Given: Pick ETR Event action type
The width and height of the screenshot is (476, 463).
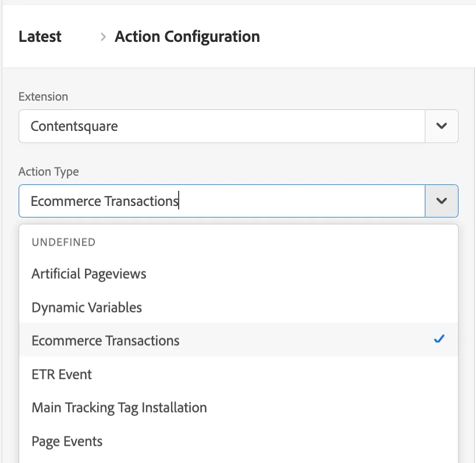Looking at the screenshot, I should coord(62,374).
